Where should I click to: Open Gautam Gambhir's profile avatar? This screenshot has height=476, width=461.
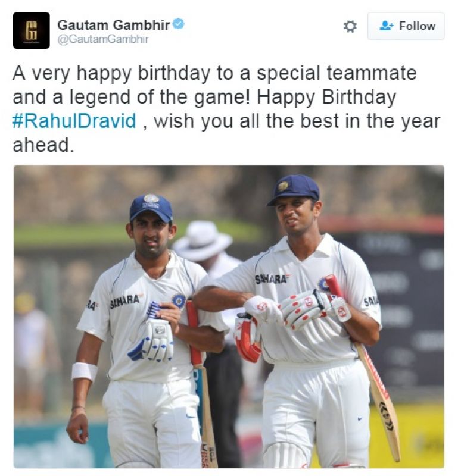31,30
